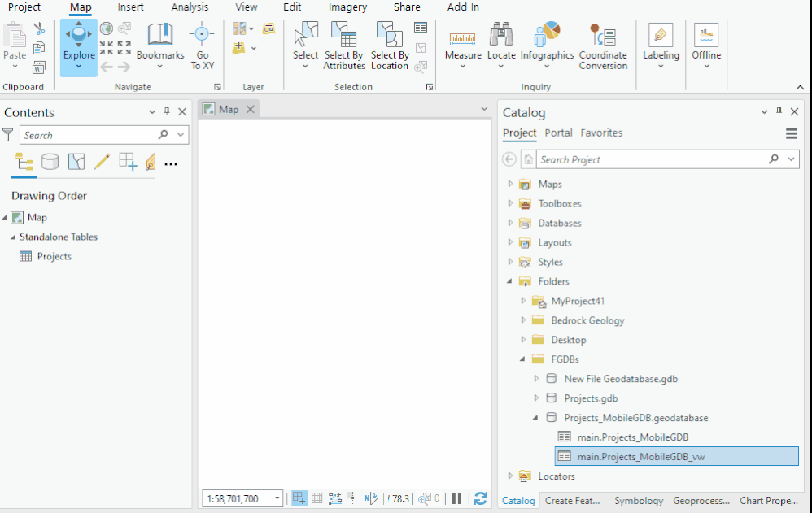Toggle the grid display button
812x513 pixels.
(x=317, y=498)
